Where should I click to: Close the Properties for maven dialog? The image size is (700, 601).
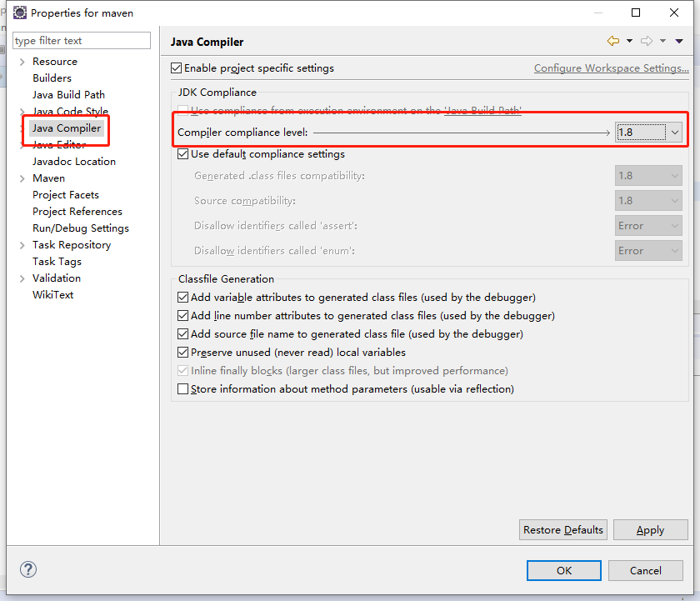(x=674, y=13)
